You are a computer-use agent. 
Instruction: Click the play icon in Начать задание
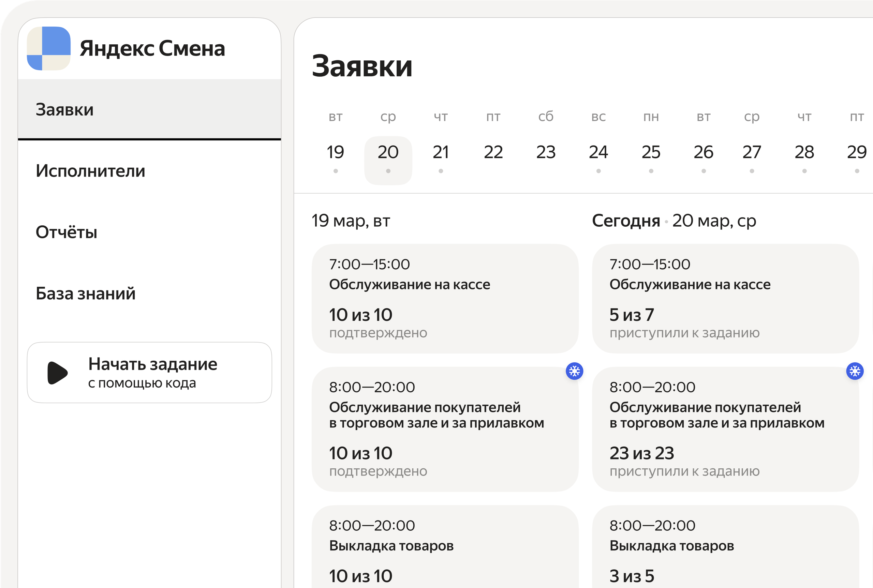[57, 373]
